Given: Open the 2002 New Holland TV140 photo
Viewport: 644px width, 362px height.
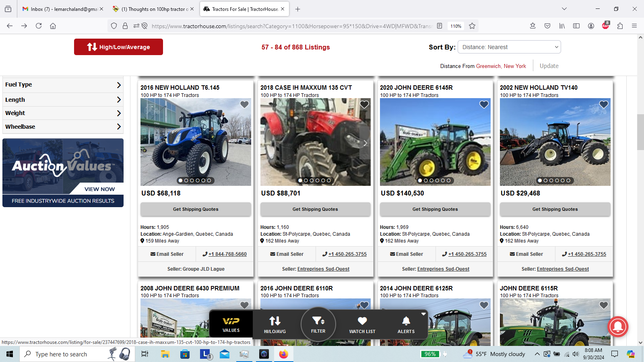Looking at the screenshot, I should [555, 142].
